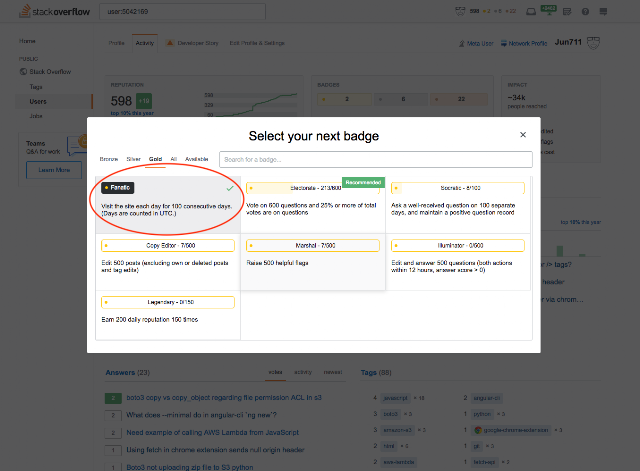This screenshot has height=471, width=640.
Task: Click the Teams Learn More button
Action: click(54, 170)
